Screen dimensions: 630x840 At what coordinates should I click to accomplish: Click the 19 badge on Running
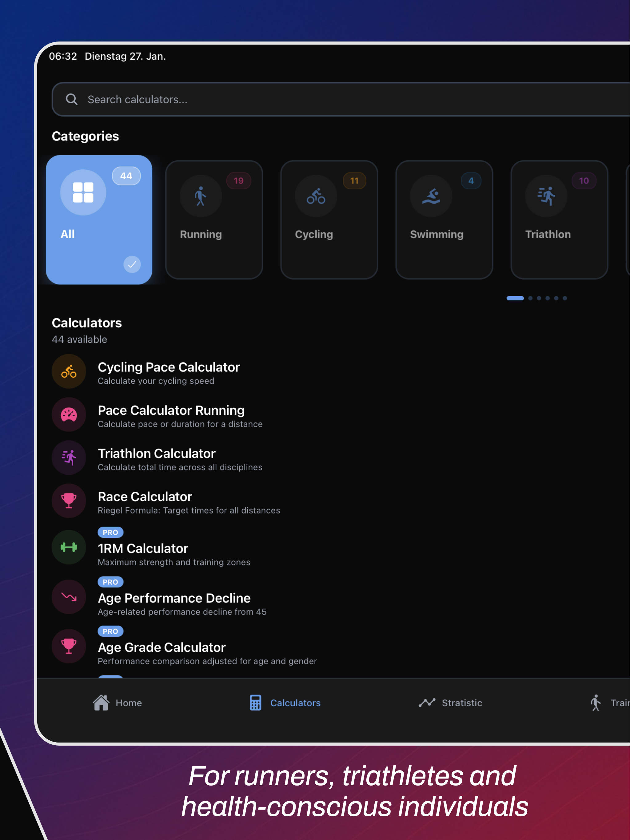coord(239,181)
